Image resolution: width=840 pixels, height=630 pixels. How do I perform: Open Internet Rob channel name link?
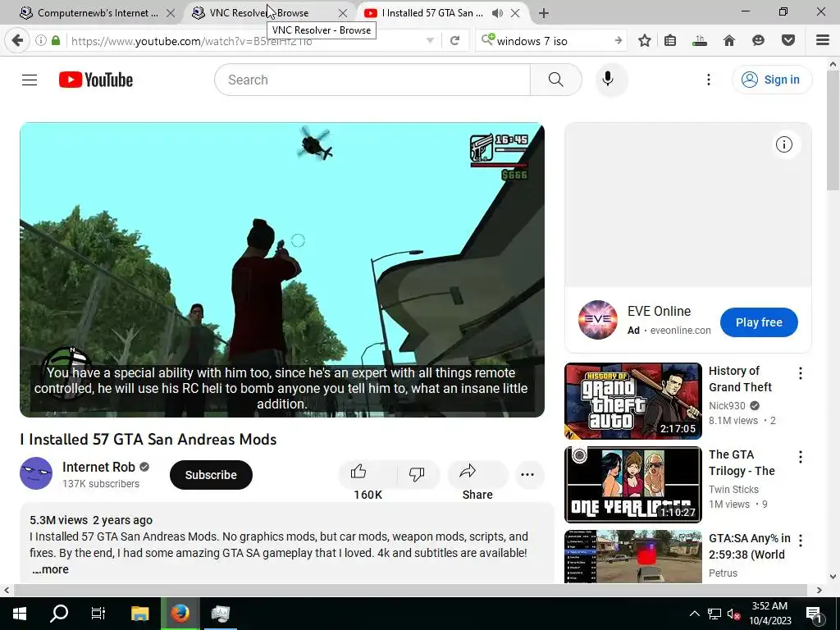[98, 467]
